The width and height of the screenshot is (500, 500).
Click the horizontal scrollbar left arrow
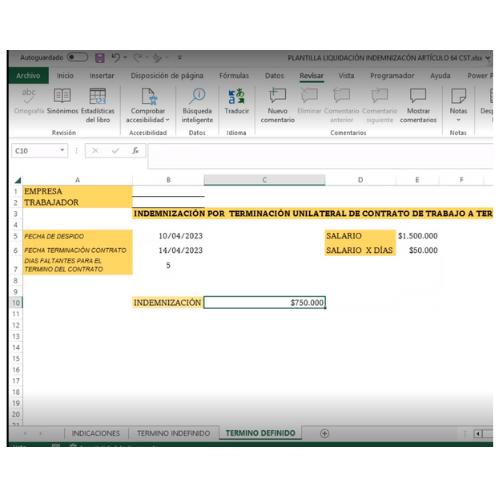coord(478,433)
